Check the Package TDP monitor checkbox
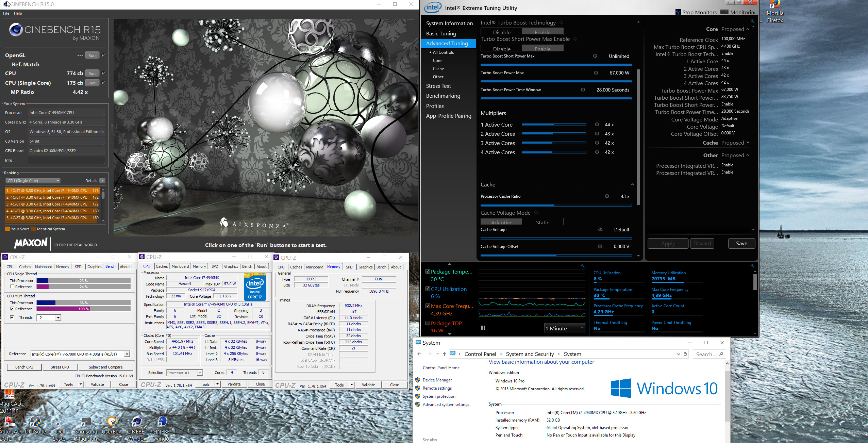 pyautogui.click(x=428, y=323)
